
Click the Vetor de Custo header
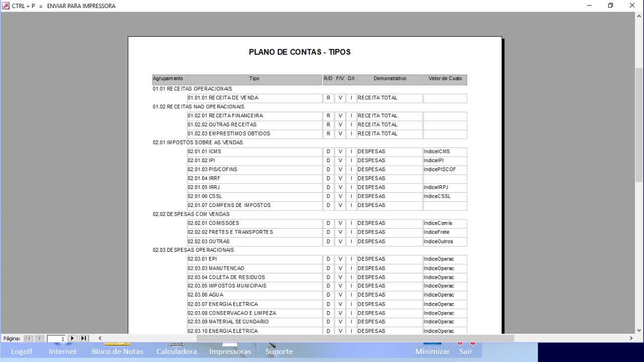(445, 80)
